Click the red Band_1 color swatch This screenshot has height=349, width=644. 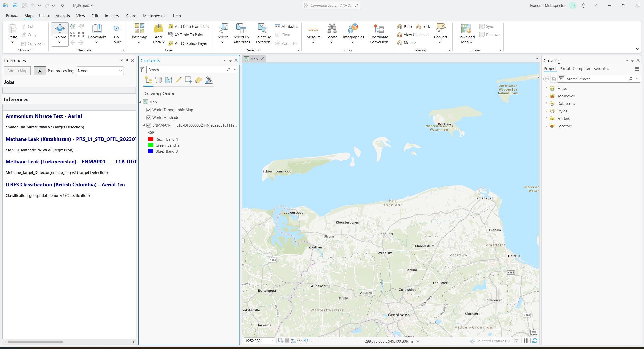tap(151, 139)
